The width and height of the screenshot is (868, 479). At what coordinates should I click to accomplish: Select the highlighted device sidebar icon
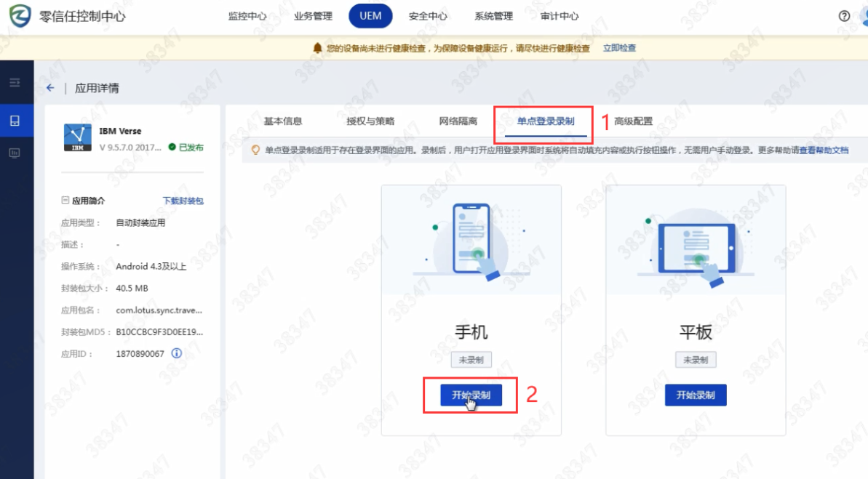(x=15, y=121)
